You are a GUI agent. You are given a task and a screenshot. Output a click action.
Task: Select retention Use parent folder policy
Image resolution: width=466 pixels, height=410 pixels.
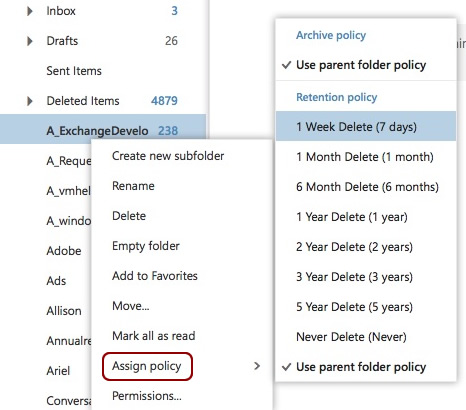click(361, 367)
